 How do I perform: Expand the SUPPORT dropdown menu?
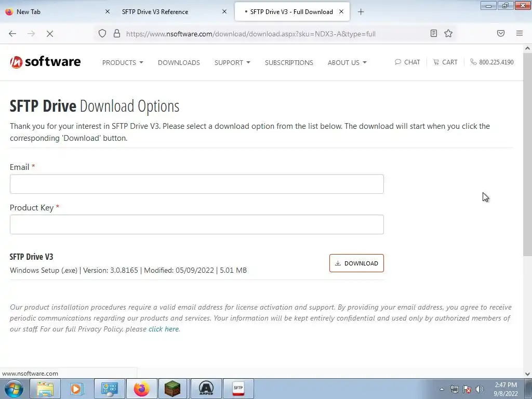232,62
